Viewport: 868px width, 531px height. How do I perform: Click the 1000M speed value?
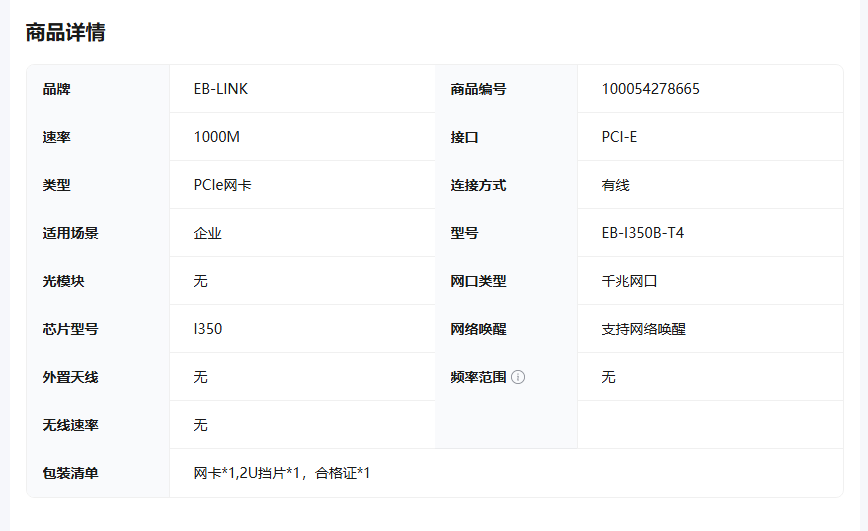click(216, 137)
